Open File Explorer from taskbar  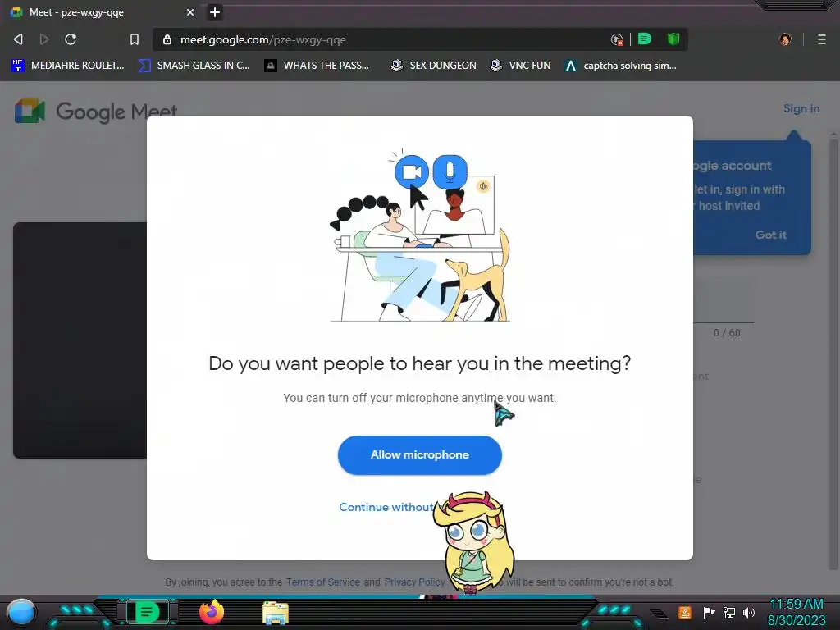(x=276, y=613)
